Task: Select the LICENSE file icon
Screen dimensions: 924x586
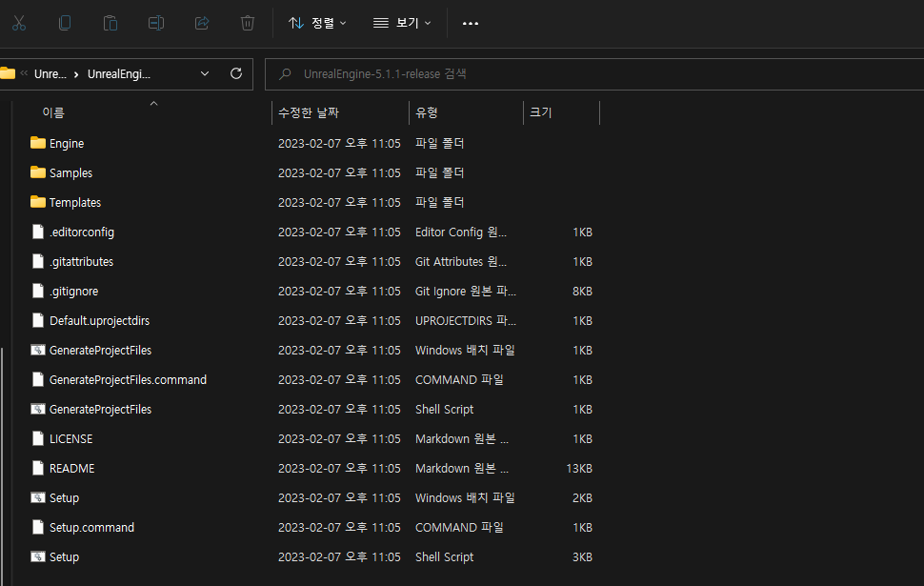Action: (38, 438)
